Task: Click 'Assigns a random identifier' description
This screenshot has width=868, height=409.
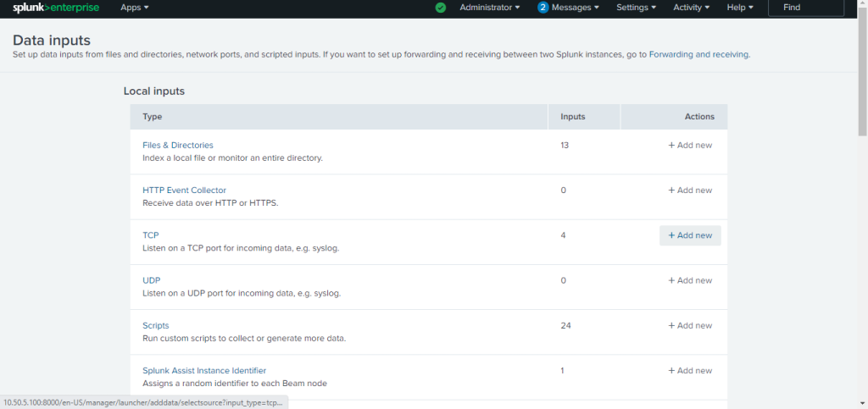Action: coord(235,383)
